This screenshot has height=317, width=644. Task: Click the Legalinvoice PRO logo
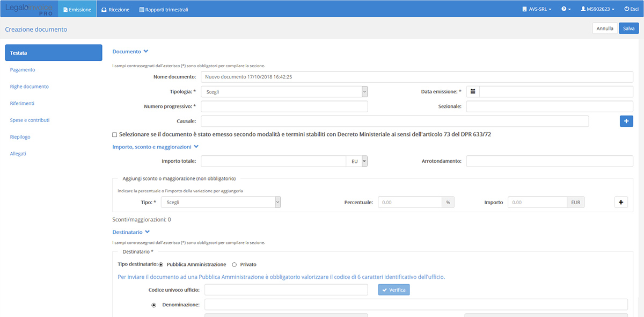coord(28,9)
